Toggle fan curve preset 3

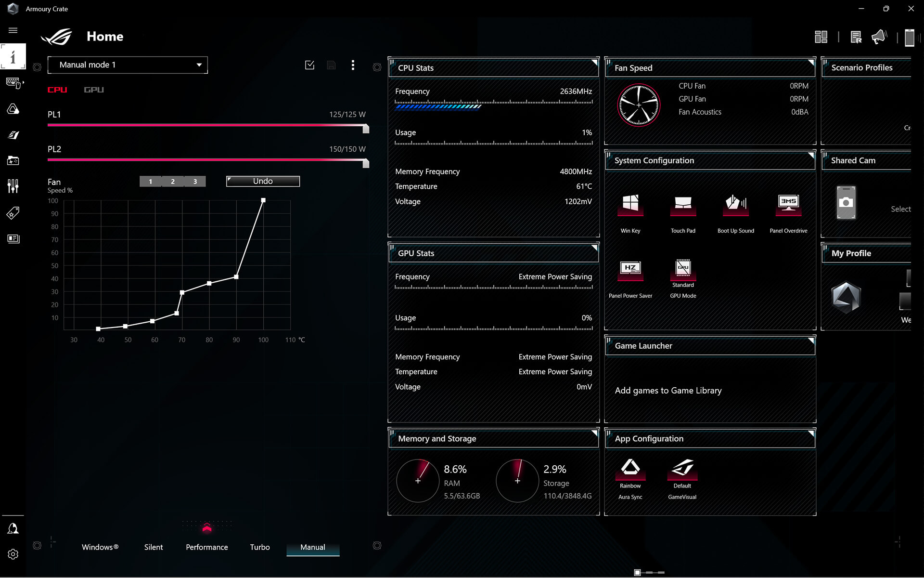coord(195,181)
